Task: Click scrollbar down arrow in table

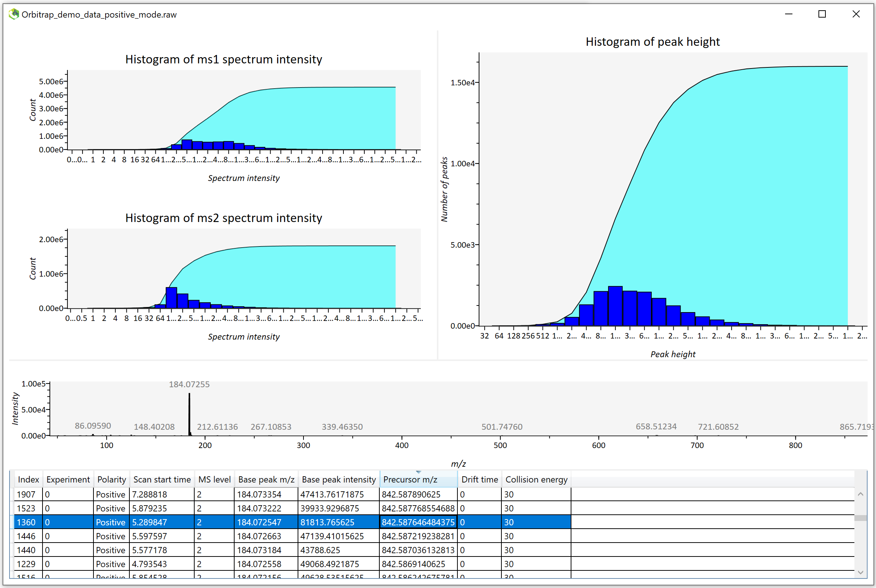Action: [860, 572]
